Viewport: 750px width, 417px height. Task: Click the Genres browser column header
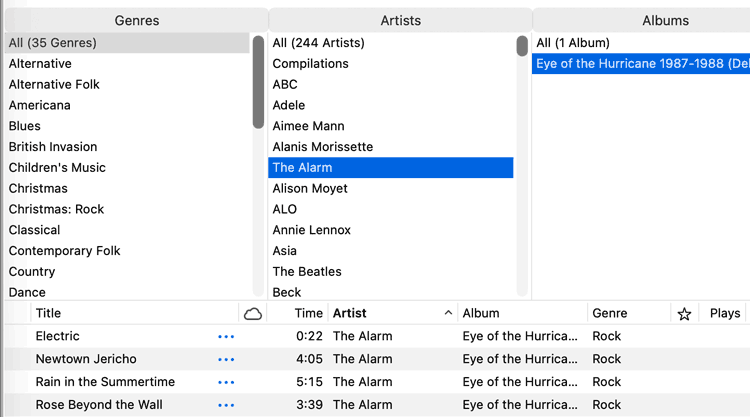(x=137, y=21)
